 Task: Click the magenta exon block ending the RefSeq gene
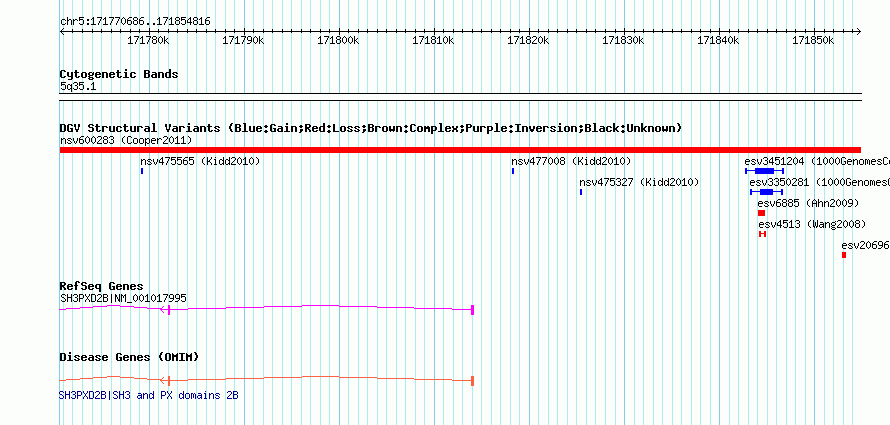(x=473, y=310)
